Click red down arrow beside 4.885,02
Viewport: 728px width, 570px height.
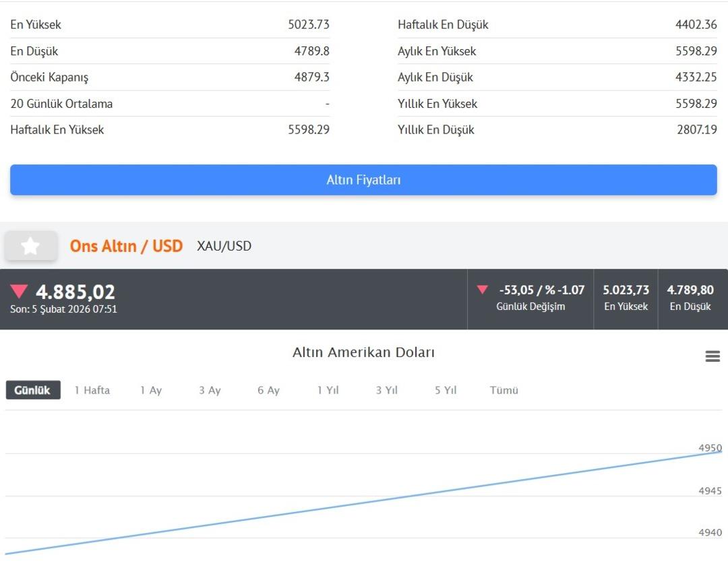[19, 292]
